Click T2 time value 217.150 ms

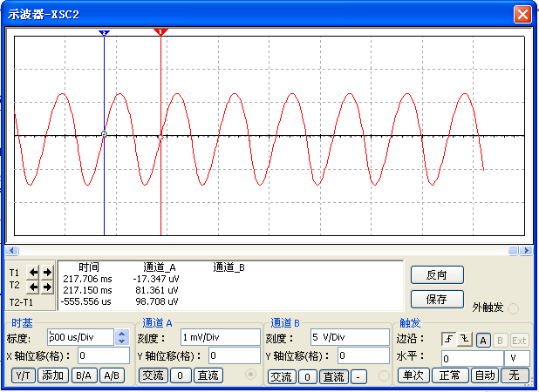pyautogui.click(x=88, y=290)
